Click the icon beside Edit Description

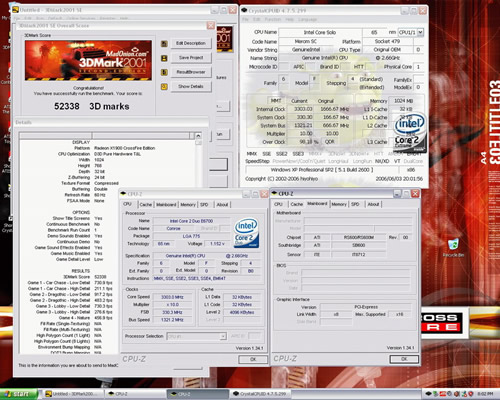pyautogui.click(x=164, y=43)
